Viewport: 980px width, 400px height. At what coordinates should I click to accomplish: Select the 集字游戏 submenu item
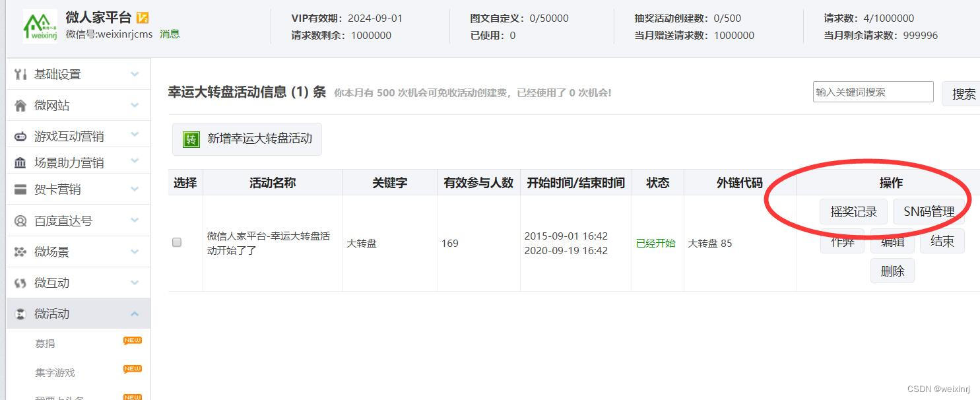(x=55, y=372)
